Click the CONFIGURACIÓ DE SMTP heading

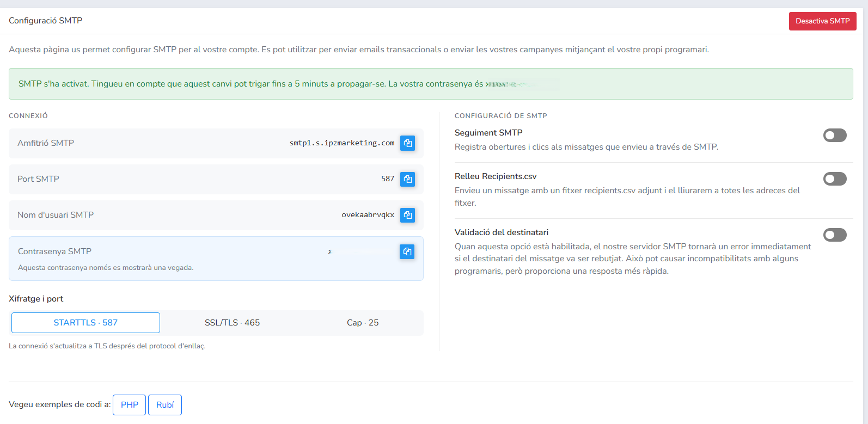click(x=501, y=116)
